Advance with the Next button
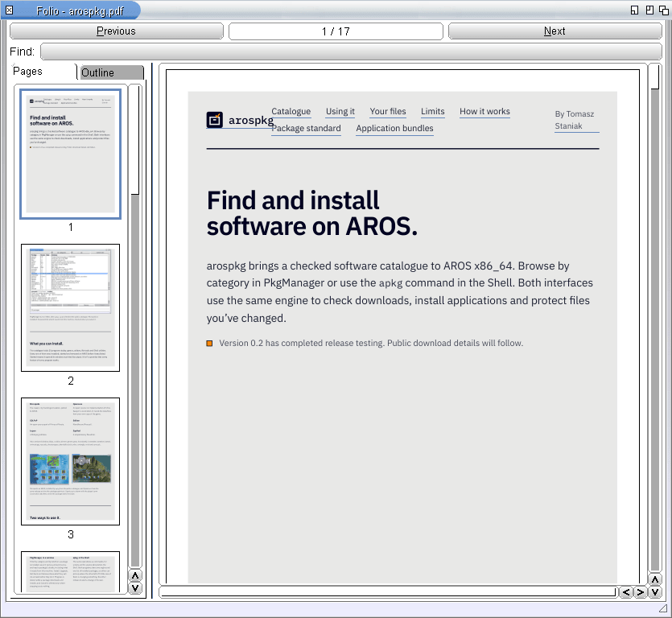 [555, 31]
